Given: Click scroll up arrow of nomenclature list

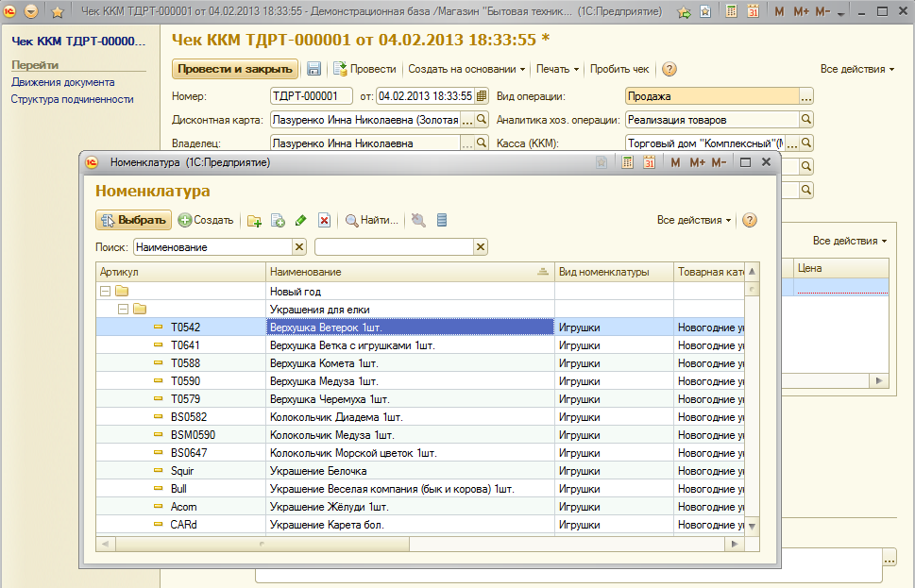Looking at the screenshot, I should coord(753,271).
